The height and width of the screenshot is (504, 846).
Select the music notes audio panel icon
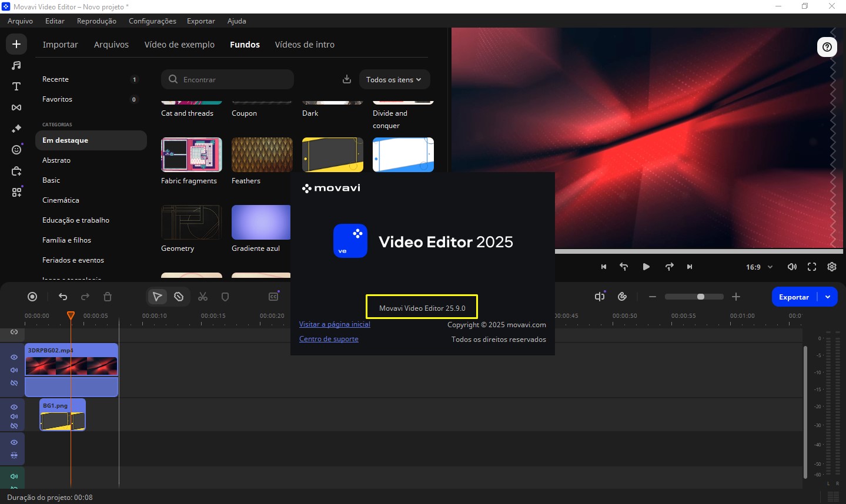tap(16, 65)
